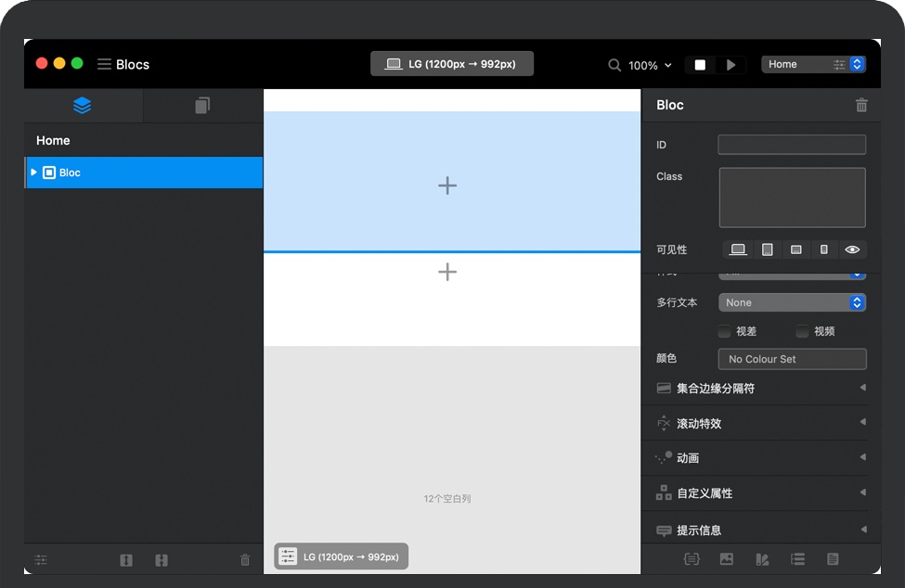Switch to the pages tab icon

tap(202, 106)
